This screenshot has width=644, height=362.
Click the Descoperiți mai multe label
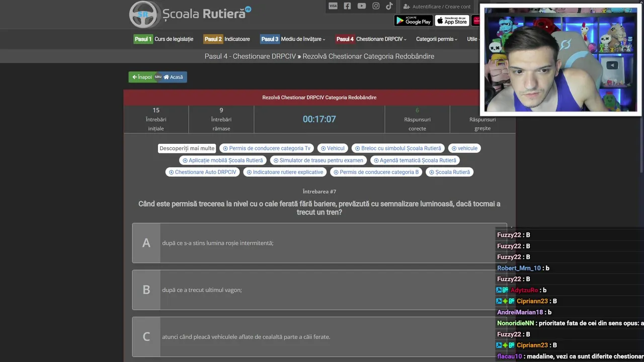point(187,148)
